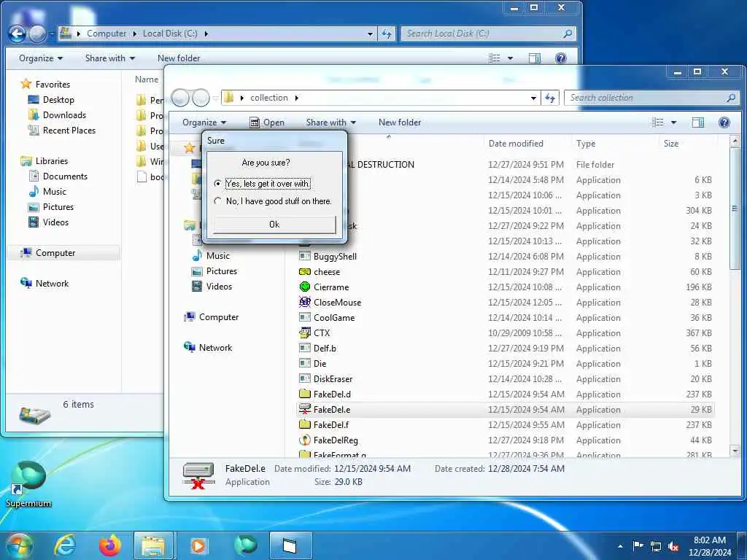Toggle the preview pane in Local Disk window

[535, 58]
